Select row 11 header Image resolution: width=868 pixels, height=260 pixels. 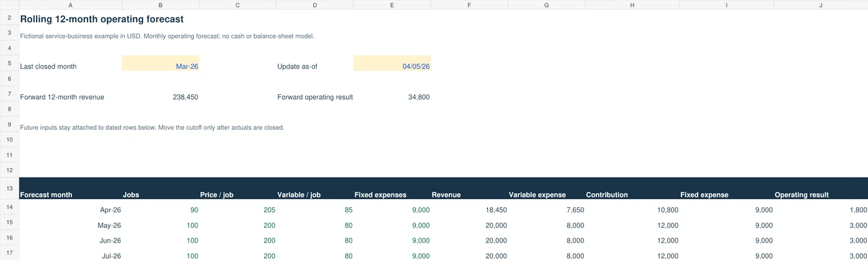[9, 155]
